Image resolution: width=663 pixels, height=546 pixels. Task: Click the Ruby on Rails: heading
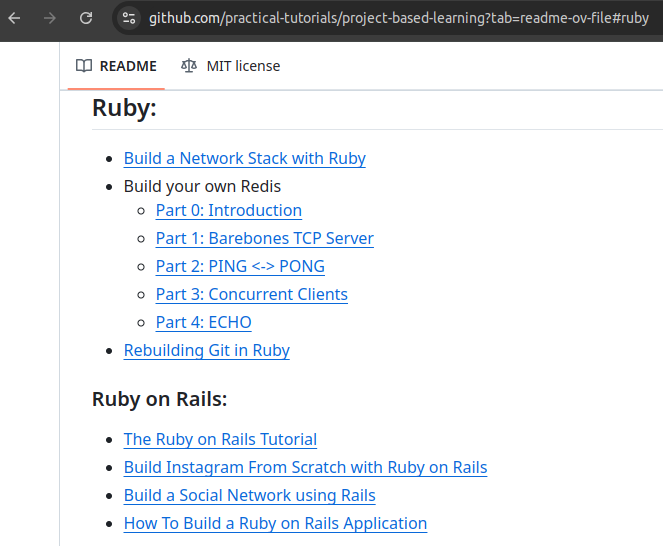pyautogui.click(x=159, y=399)
